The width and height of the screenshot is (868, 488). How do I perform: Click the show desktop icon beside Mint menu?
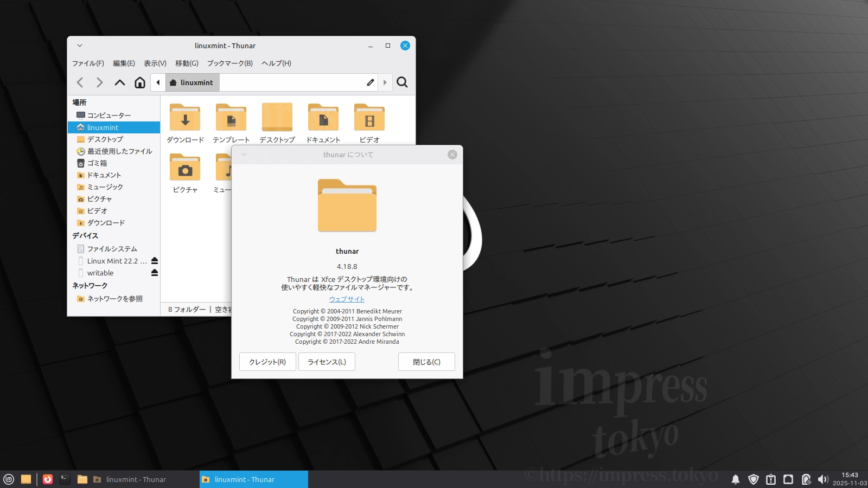(x=26, y=479)
